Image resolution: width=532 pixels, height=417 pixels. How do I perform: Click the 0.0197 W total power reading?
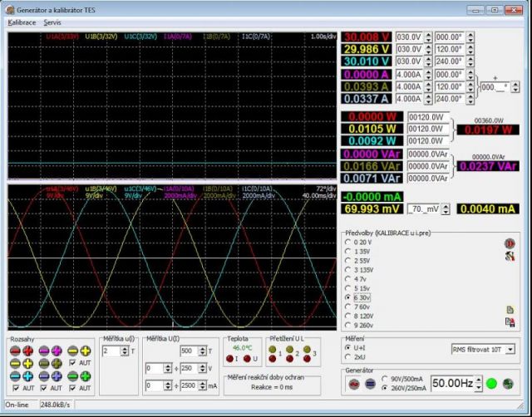[x=488, y=130]
